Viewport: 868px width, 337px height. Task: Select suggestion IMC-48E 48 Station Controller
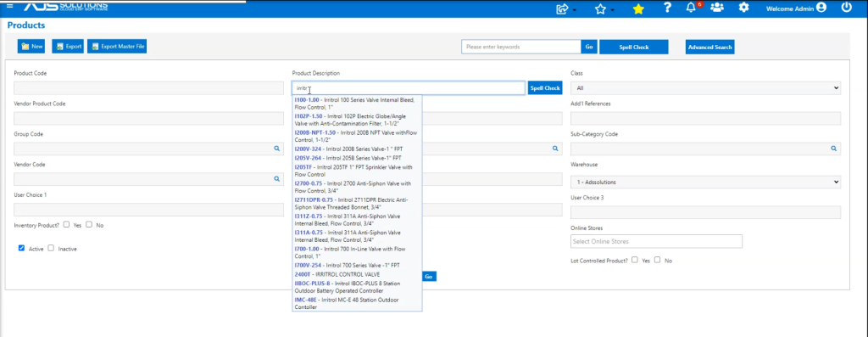point(357,303)
